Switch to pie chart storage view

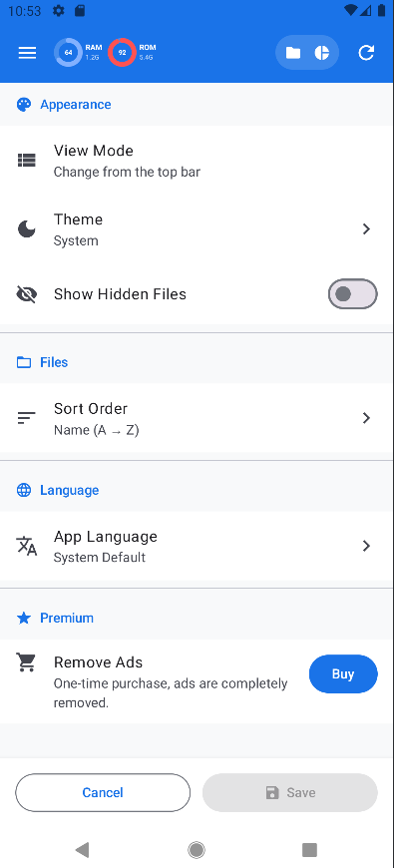click(x=322, y=53)
